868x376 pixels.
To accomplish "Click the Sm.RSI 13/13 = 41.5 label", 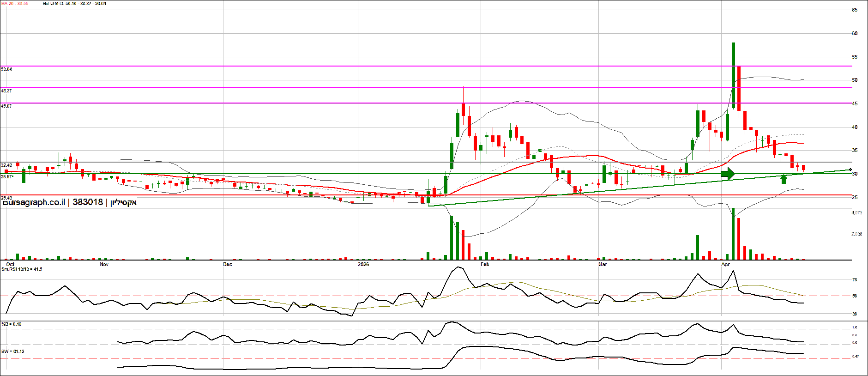I will pos(22,269).
